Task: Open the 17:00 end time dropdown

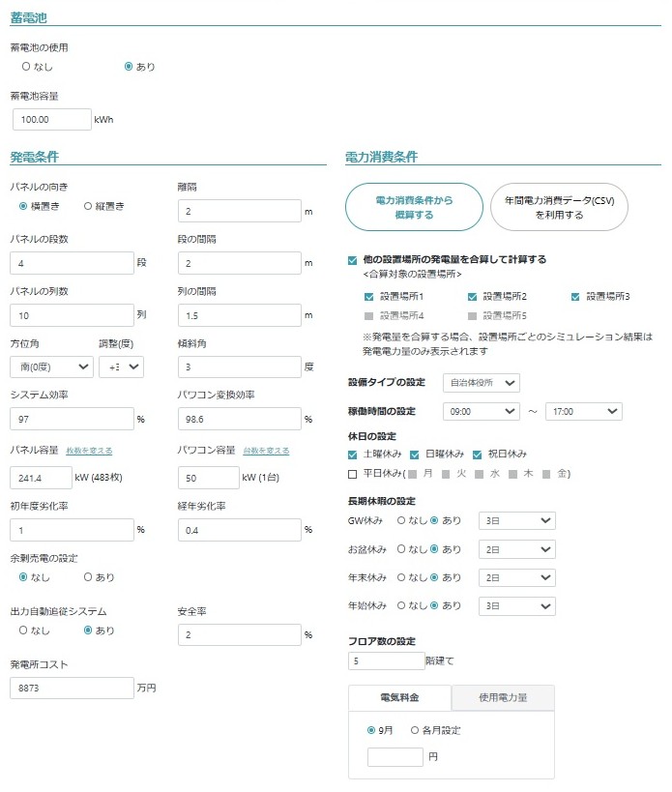Action: (x=584, y=412)
